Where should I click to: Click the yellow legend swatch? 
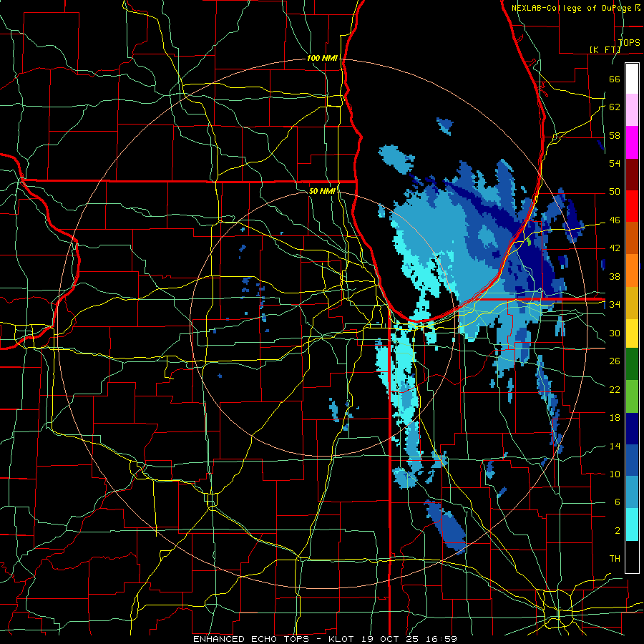coord(632,333)
